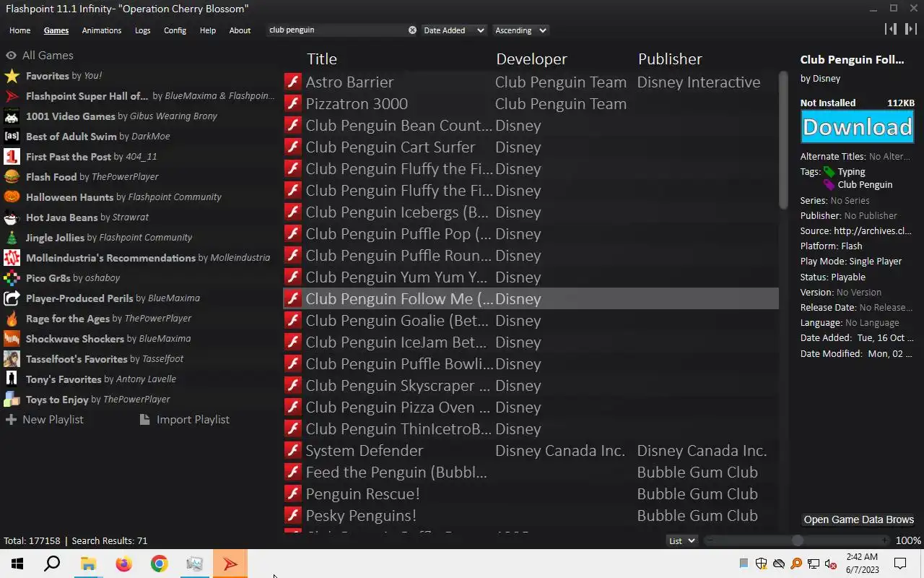The height and width of the screenshot is (578, 924).
Task: Click the Shockwave Shockers icon
Action: tap(12, 339)
